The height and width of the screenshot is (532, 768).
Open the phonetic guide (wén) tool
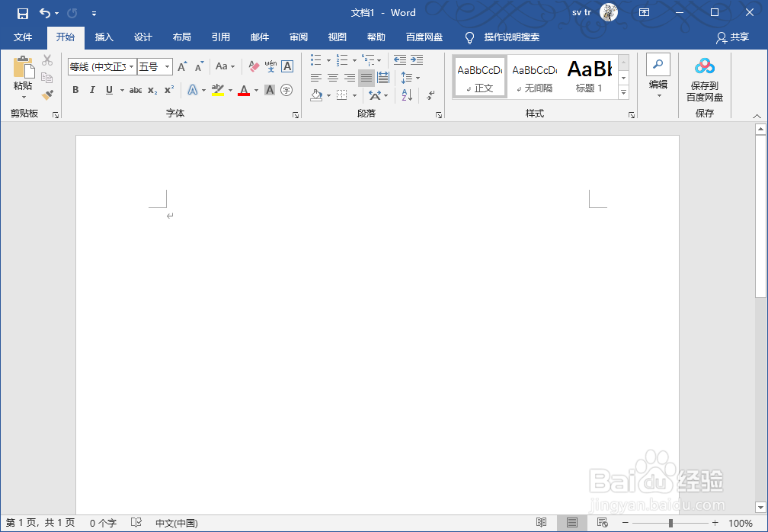[270, 66]
